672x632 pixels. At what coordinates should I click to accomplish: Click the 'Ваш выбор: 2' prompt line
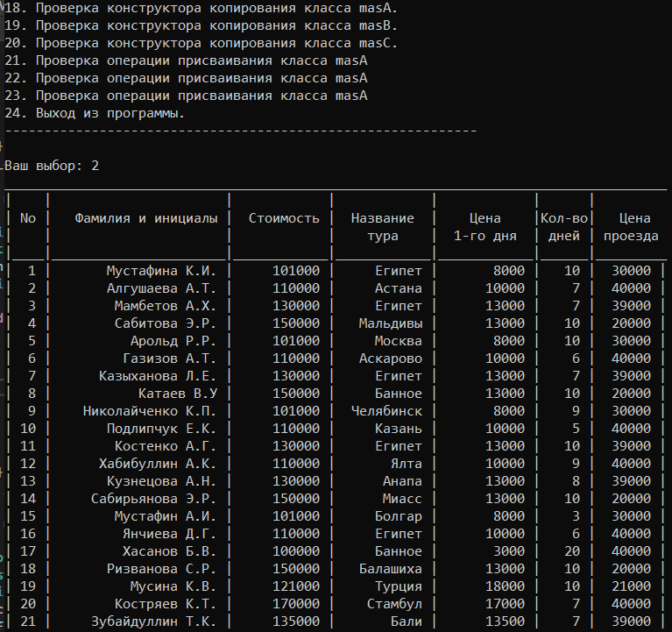click(52, 166)
